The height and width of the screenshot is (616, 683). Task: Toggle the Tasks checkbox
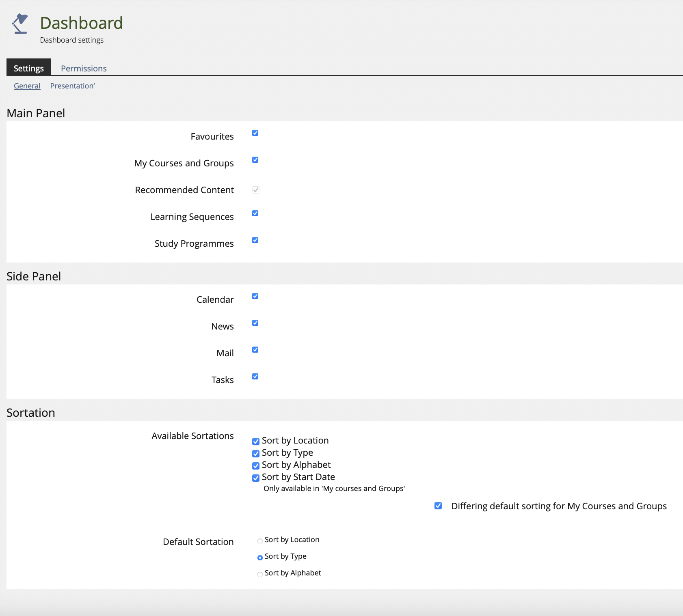click(x=255, y=377)
